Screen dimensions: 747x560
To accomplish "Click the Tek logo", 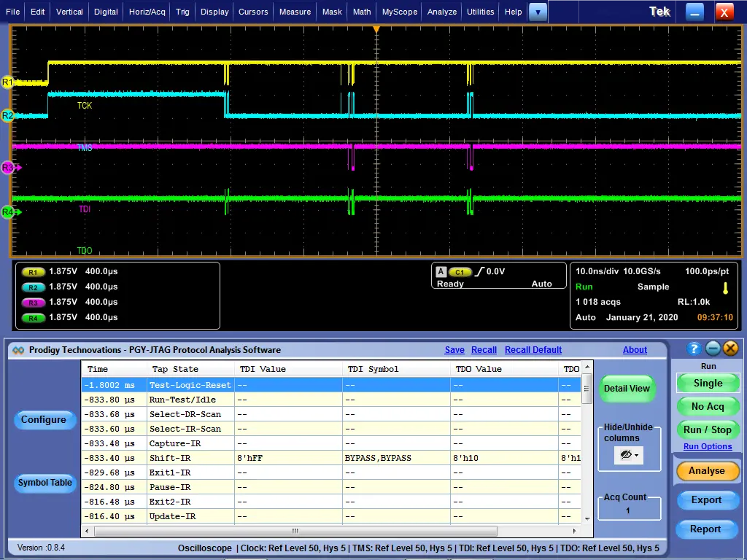I will 659,12.
